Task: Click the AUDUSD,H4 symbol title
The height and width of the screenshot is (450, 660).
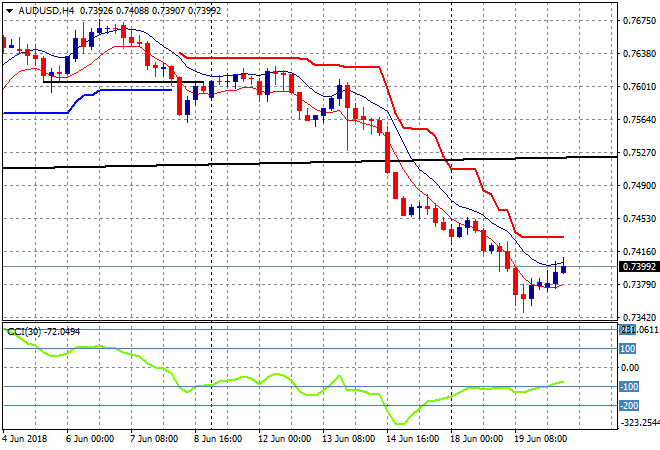Action: 46,11
